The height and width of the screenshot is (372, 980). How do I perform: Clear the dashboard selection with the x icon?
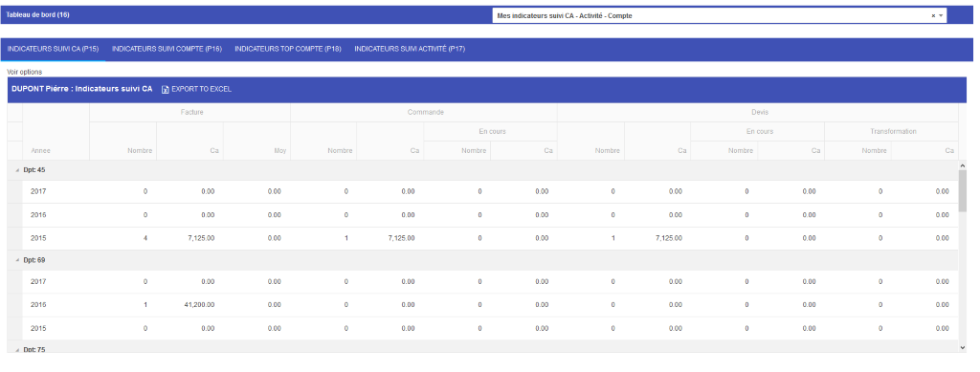(x=933, y=15)
